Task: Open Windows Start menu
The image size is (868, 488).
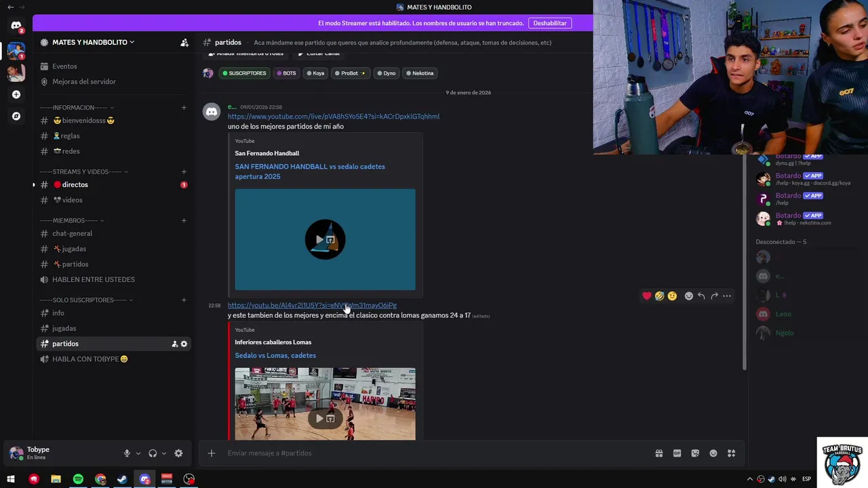Action: pos(11,479)
